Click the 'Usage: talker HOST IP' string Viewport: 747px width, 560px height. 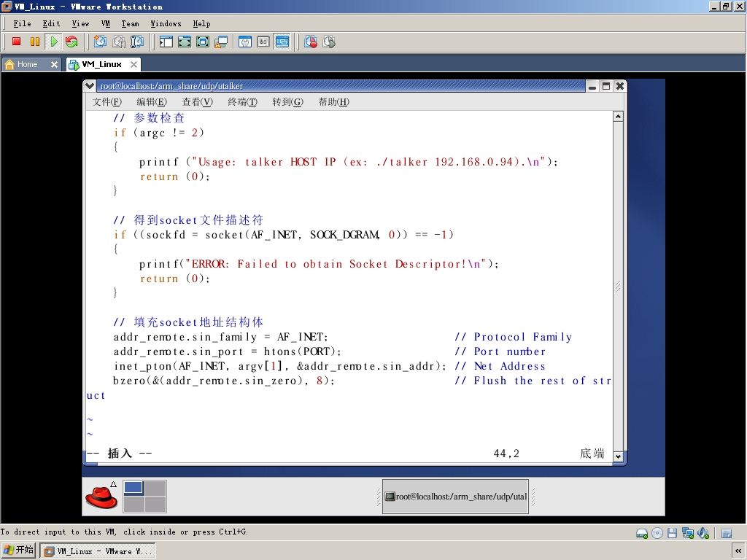368,162
